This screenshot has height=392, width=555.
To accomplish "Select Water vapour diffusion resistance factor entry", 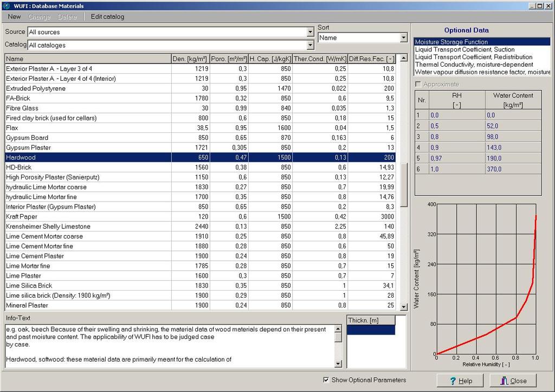I will tap(482, 72).
